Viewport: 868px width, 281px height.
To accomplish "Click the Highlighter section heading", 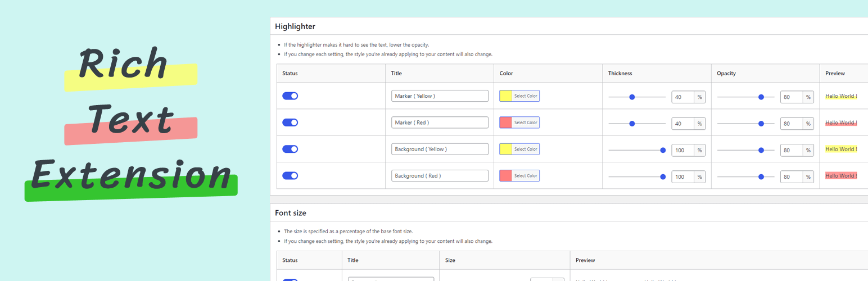I will [295, 26].
